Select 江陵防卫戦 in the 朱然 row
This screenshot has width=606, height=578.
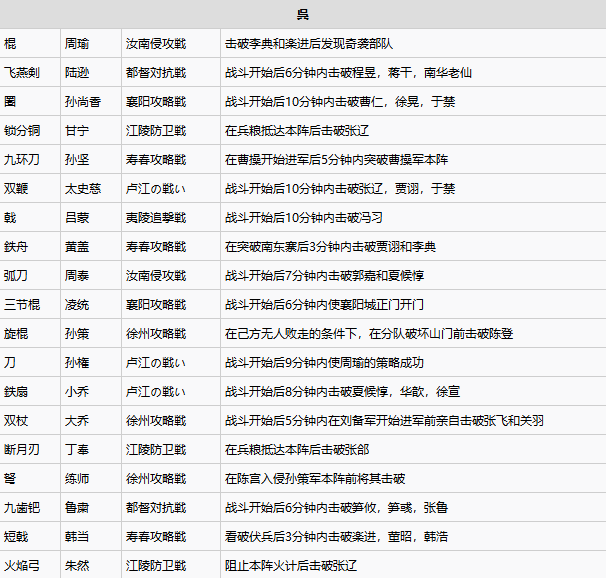[156, 566]
